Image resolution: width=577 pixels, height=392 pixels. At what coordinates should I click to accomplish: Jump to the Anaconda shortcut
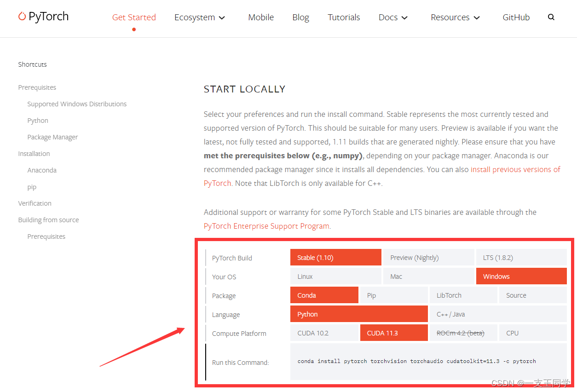click(x=42, y=170)
